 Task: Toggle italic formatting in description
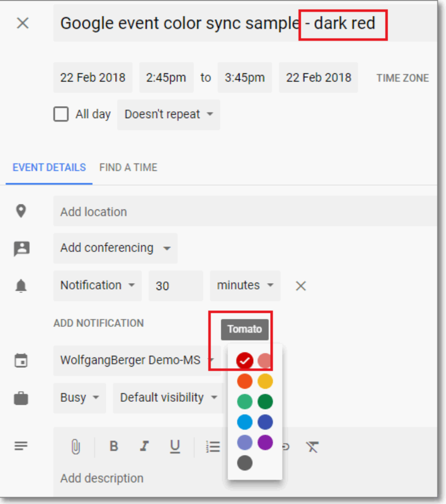coord(144,446)
